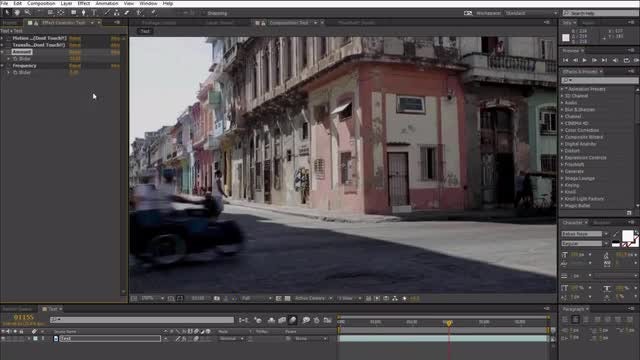Toggle transparency grid in the viewer

pyautogui.click(x=287, y=298)
